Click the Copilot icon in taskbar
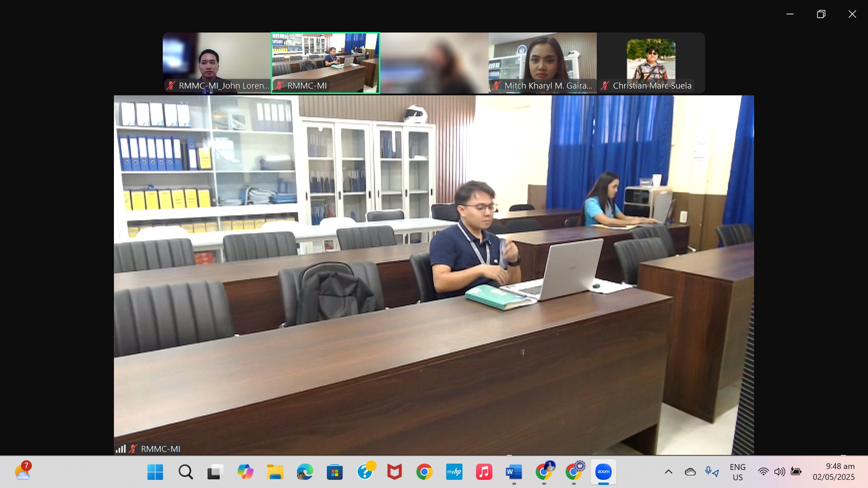Screen dimensions: 868x488 pos(245,472)
